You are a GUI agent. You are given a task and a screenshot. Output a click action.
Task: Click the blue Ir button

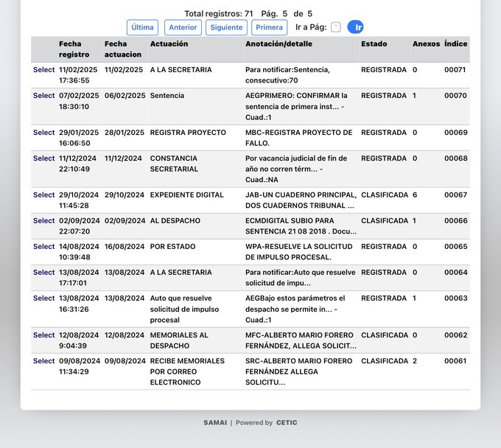(x=355, y=27)
